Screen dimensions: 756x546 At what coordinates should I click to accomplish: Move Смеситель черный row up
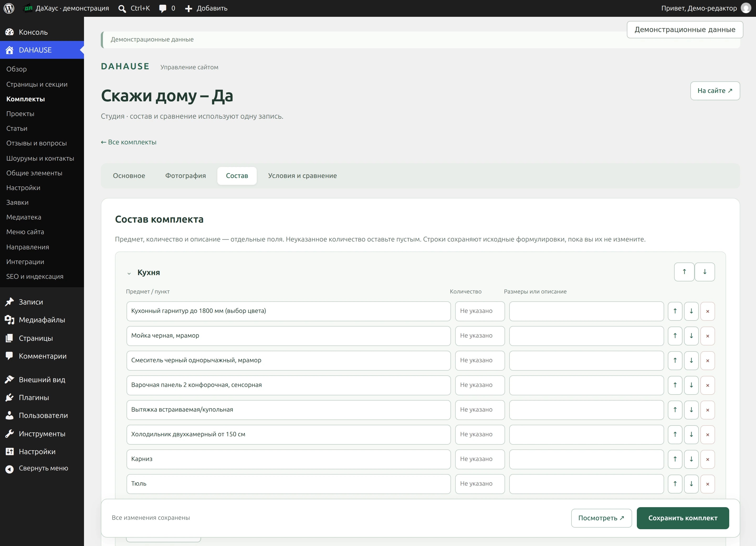pyautogui.click(x=675, y=360)
